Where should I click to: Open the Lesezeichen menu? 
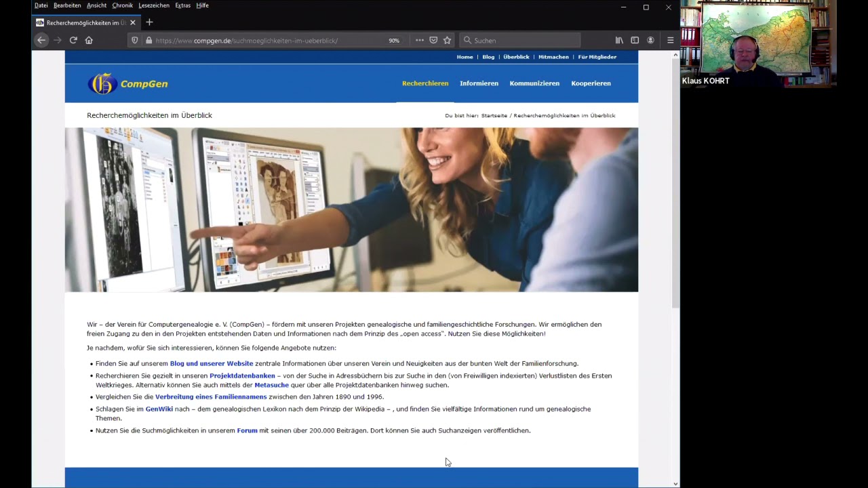155,5
